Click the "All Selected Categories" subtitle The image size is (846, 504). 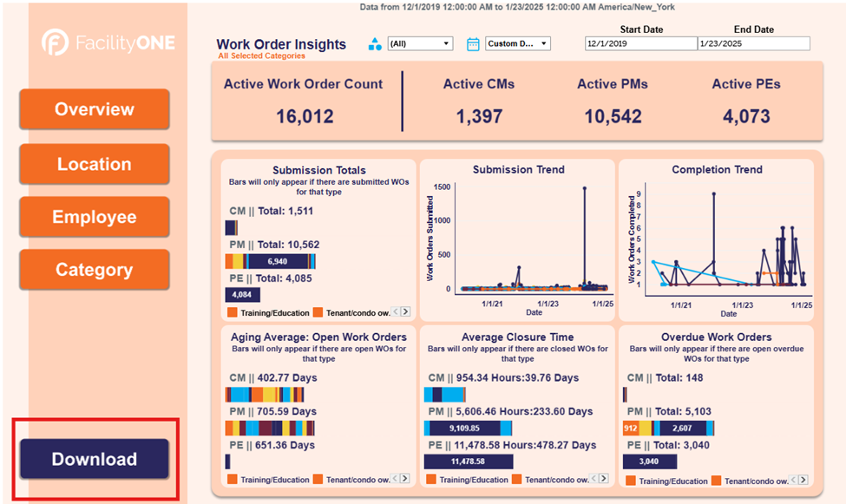pyautogui.click(x=262, y=56)
